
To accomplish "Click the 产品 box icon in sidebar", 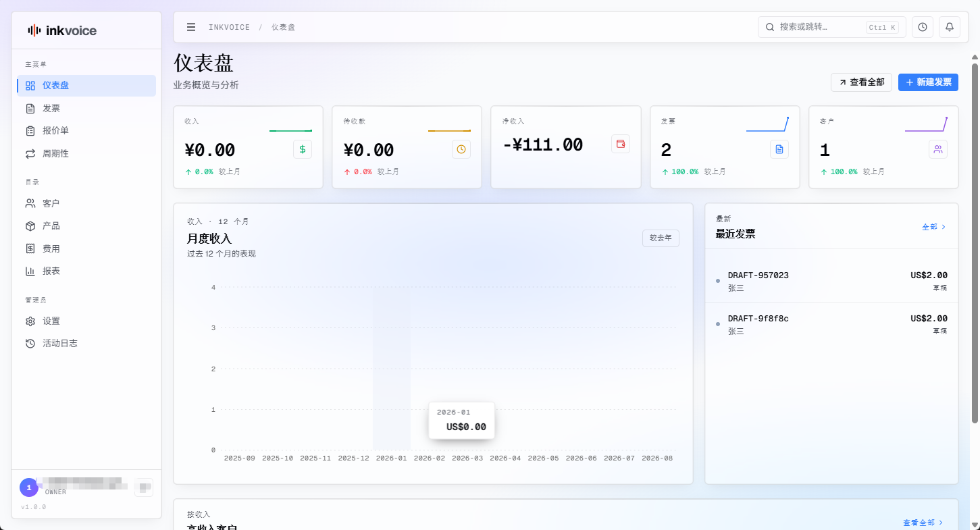I will pyautogui.click(x=30, y=226).
